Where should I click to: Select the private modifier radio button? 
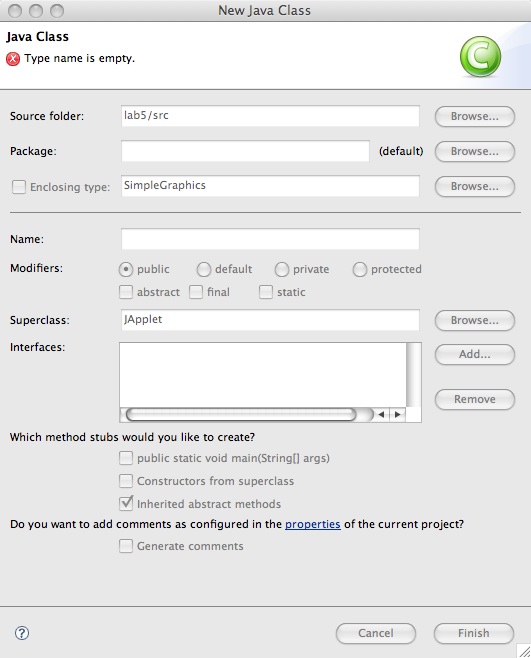[282, 269]
